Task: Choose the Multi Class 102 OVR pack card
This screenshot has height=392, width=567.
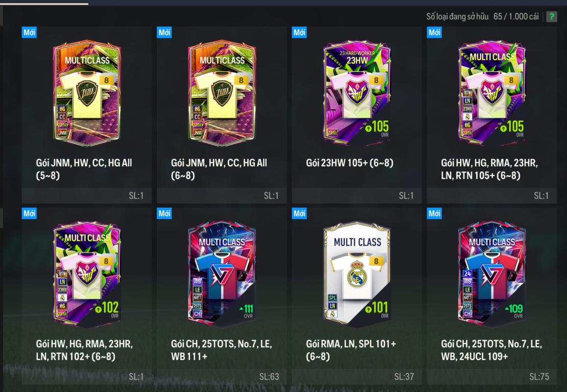Action: pyautogui.click(x=87, y=274)
